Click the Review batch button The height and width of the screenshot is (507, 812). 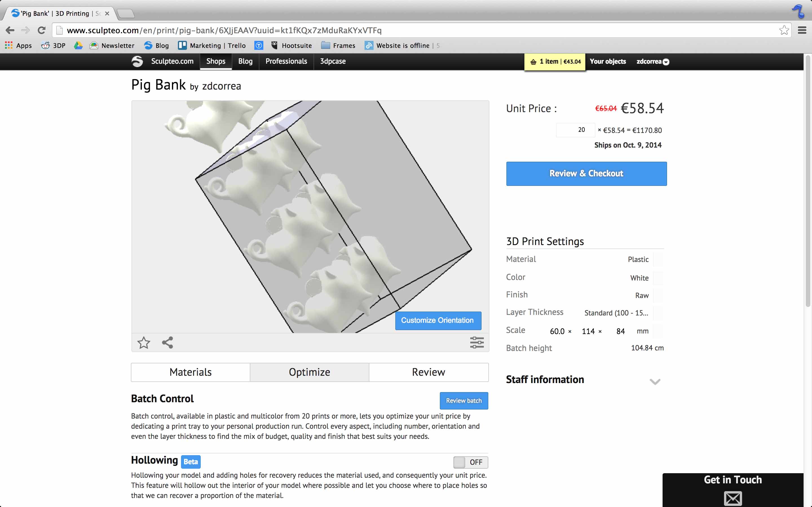[x=464, y=400]
